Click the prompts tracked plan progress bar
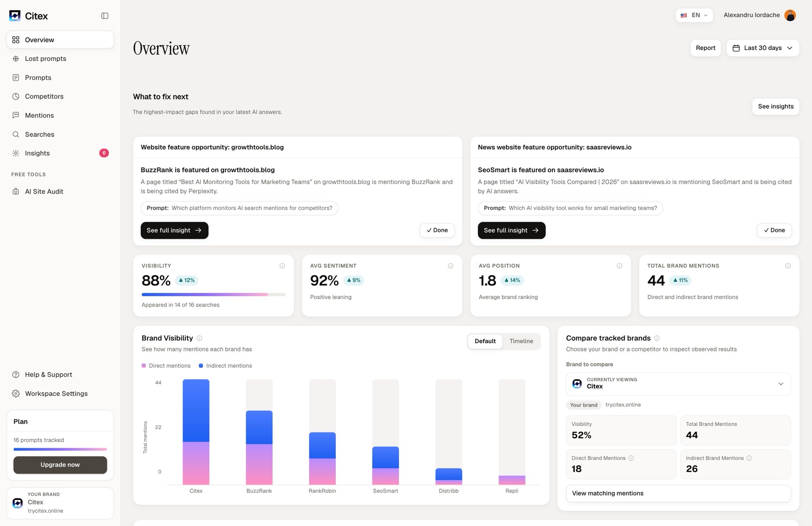The width and height of the screenshot is (812, 526). click(x=60, y=449)
